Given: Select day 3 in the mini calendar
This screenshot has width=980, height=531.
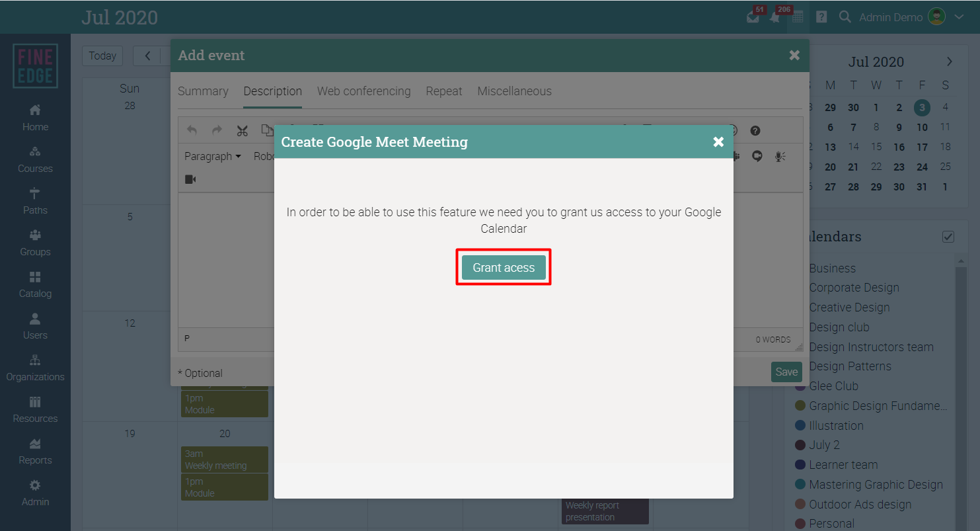Looking at the screenshot, I should (x=922, y=107).
